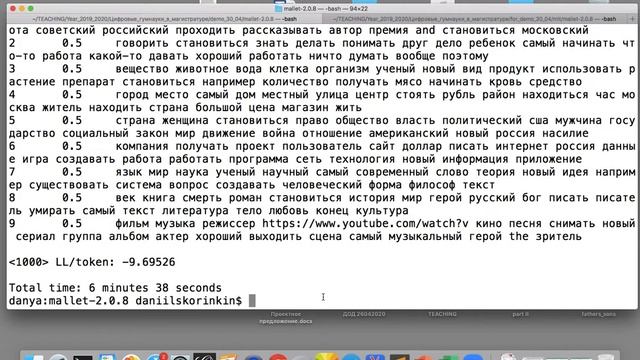Viewport: 640px width, 360px height.
Task: Click the word 'какой-то' in topic 2
Action: point(115,56)
